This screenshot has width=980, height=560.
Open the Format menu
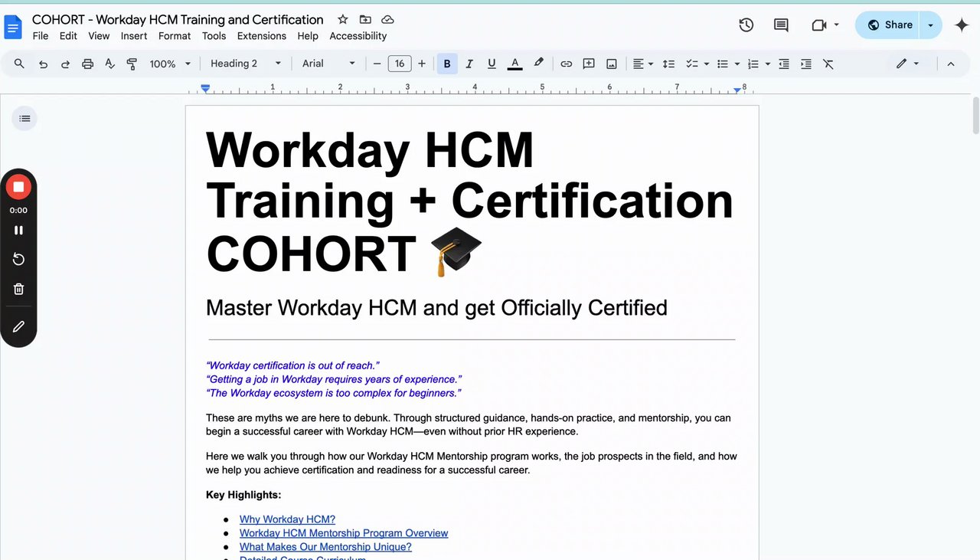point(175,36)
